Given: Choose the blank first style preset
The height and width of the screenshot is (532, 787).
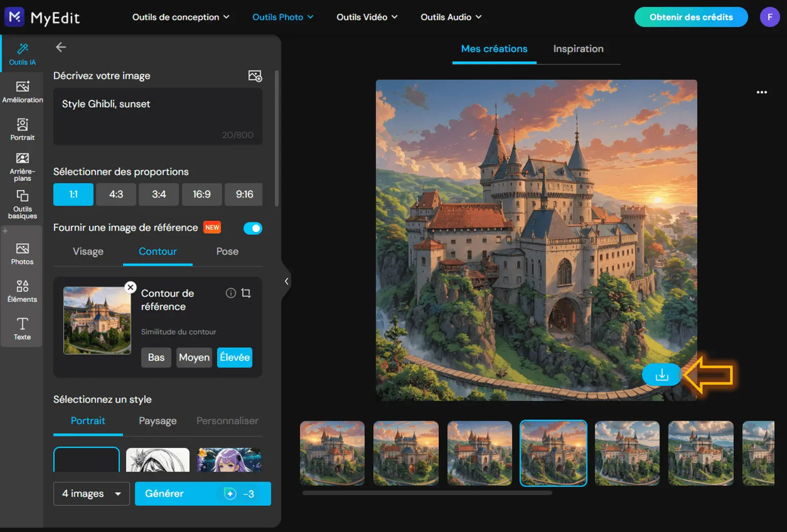Looking at the screenshot, I should (x=86, y=459).
